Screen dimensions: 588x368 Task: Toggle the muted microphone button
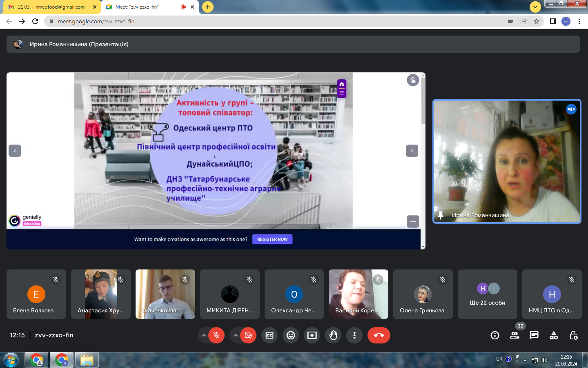tap(216, 335)
